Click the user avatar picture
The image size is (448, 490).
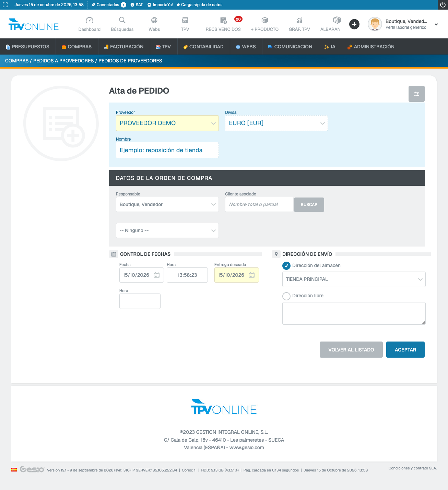click(375, 24)
